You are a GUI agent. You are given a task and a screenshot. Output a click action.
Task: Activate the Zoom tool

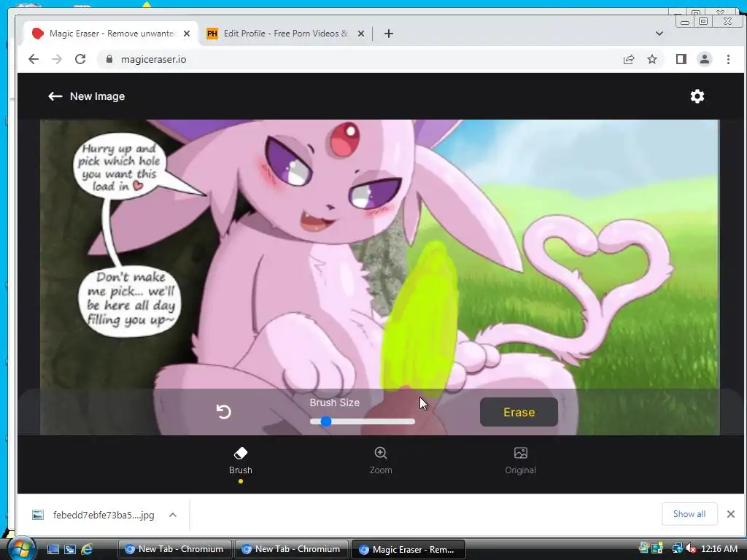[x=381, y=461]
